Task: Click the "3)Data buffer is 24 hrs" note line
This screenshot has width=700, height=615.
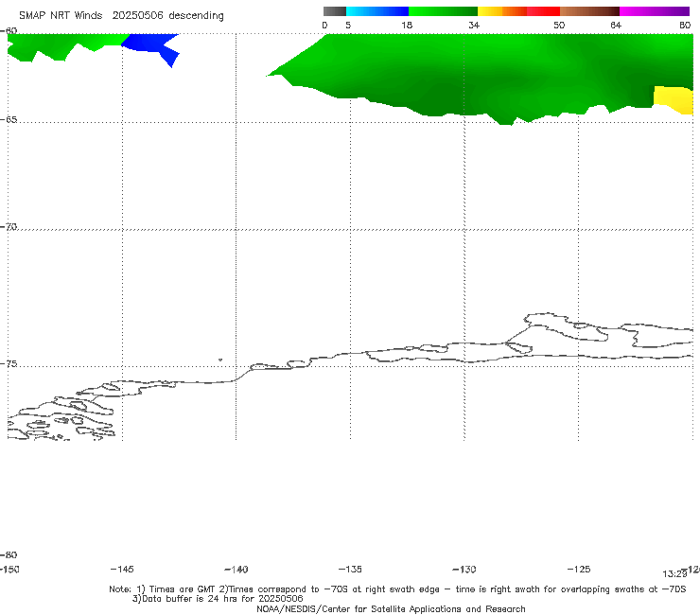Action: (x=218, y=599)
